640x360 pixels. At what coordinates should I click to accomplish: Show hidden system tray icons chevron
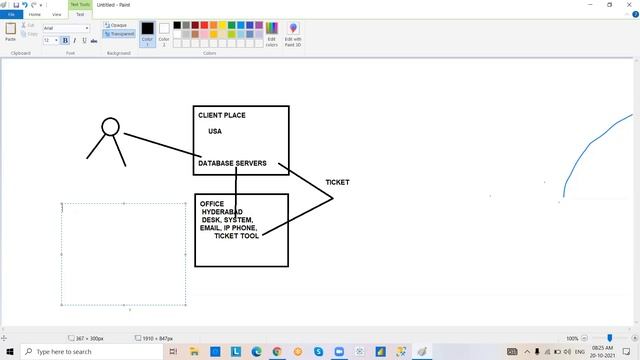527,351
